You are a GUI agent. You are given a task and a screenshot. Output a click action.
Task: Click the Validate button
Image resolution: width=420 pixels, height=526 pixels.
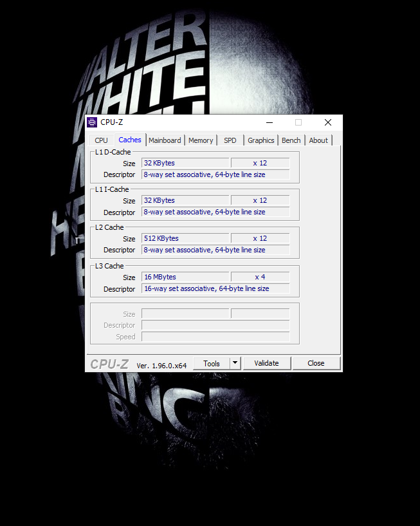coord(266,363)
